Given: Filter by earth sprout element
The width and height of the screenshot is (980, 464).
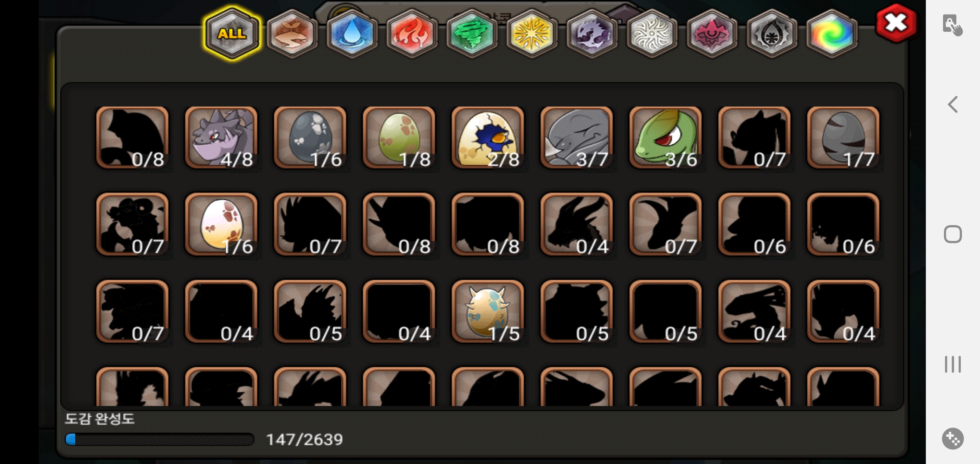Looking at the screenshot, I should click(292, 34).
